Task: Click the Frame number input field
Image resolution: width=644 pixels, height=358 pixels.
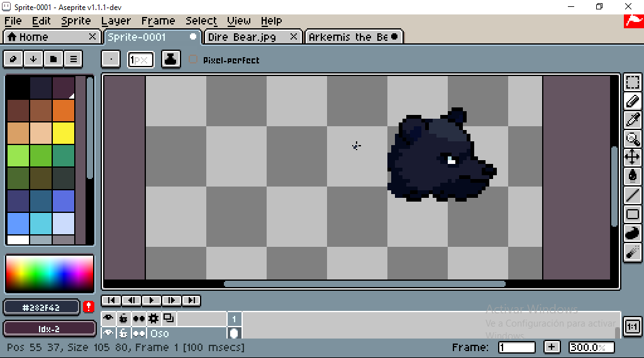Action: click(x=516, y=347)
